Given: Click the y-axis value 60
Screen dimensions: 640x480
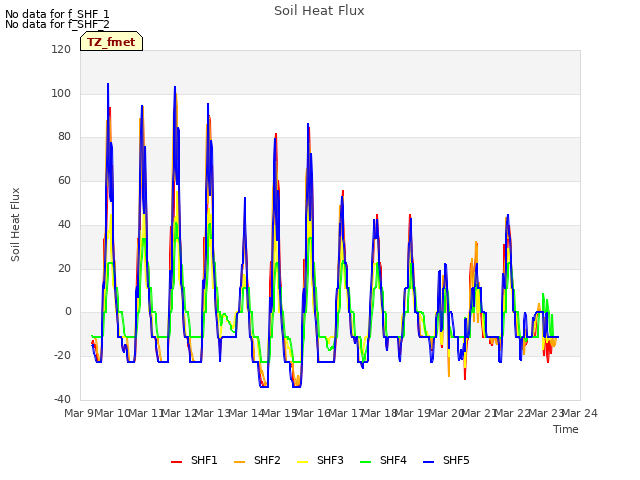Looking at the screenshot, I should pyautogui.click(x=64, y=180).
